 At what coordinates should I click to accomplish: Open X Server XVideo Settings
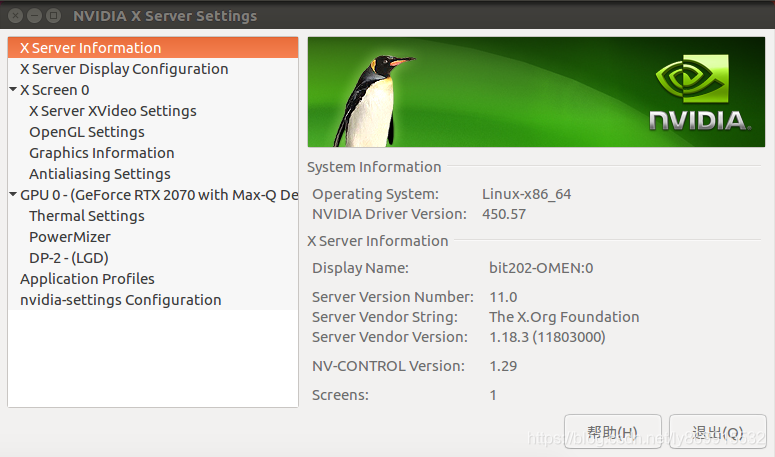pyautogui.click(x=113, y=111)
